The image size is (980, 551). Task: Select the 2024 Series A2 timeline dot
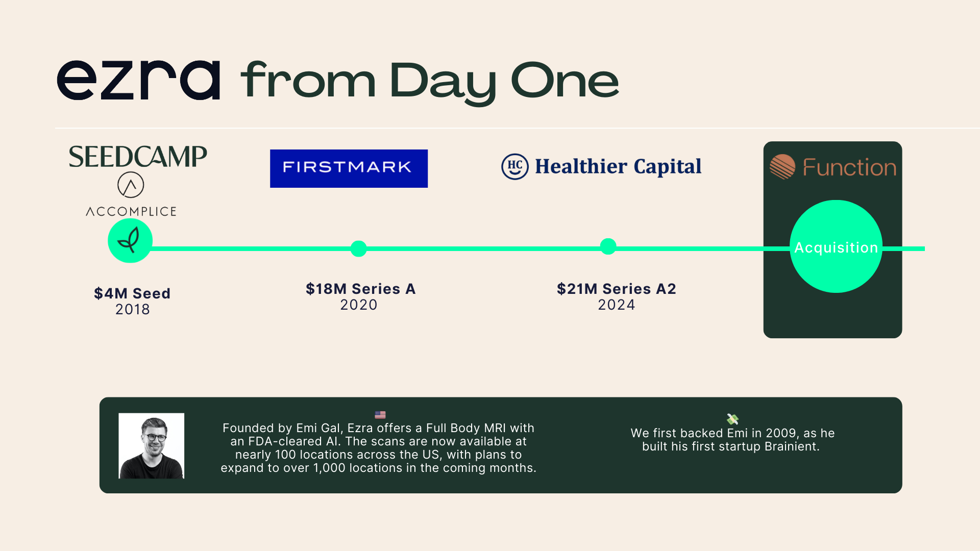pos(608,246)
